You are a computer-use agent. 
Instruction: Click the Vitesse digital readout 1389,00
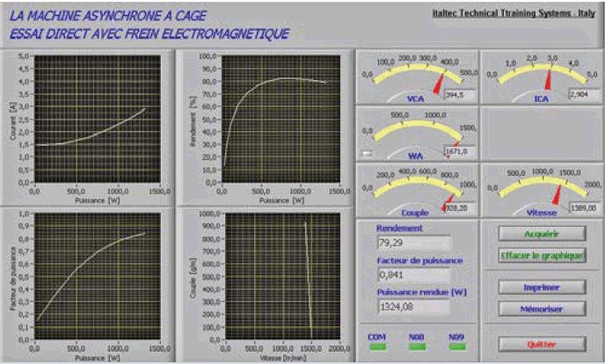585,208
